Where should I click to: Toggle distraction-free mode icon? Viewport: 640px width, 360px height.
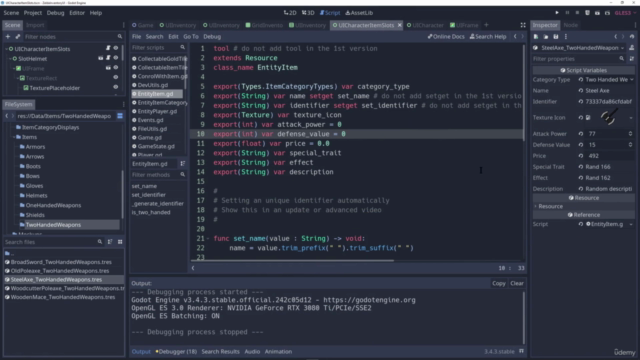pos(523,25)
